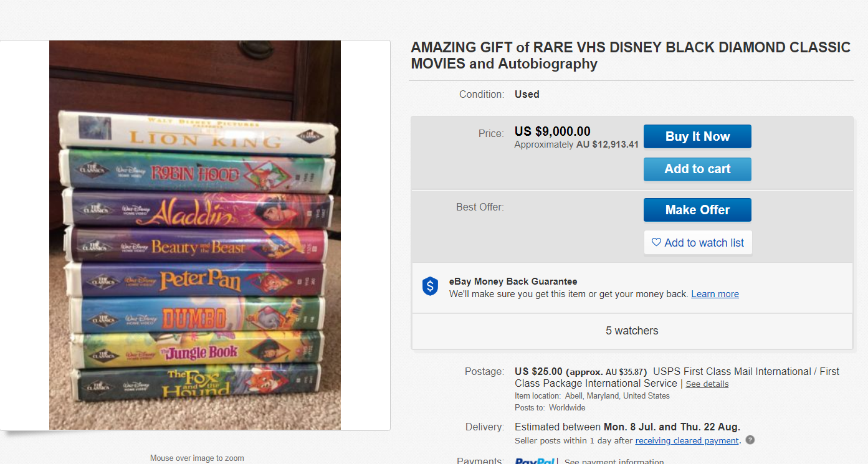868x464 pixels.
Task: Click the Mouse over image to zoom caption
Action: point(197,458)
